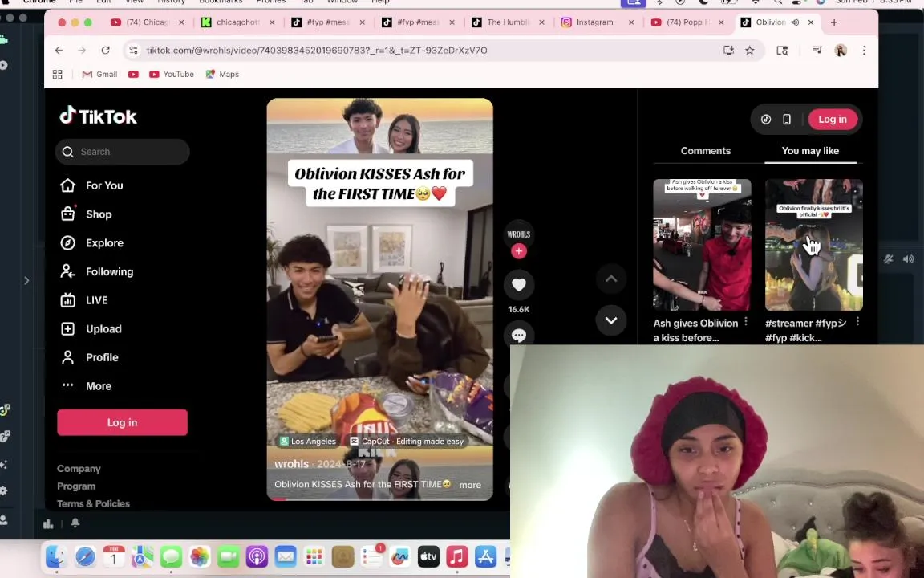Screen dimensions: 924x578
Task: Open options for '#streamer #fyp' video
Action: pyautogui.click(x=858, y=321)
